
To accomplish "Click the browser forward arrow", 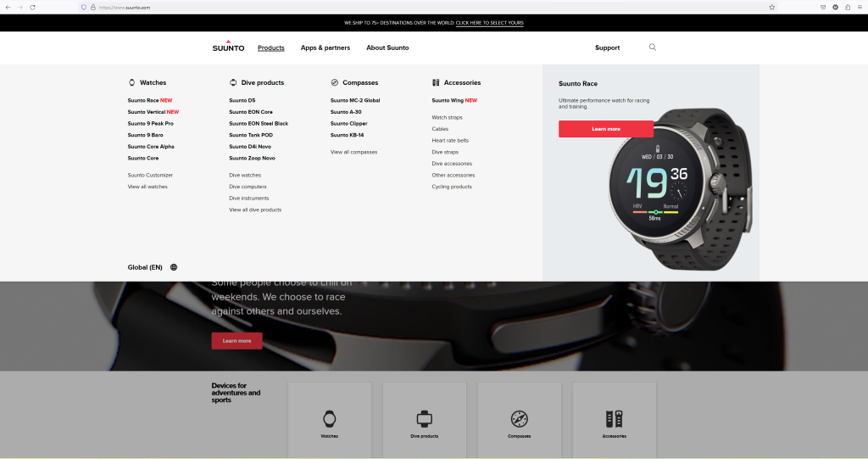I will click(x=20, y=7).
